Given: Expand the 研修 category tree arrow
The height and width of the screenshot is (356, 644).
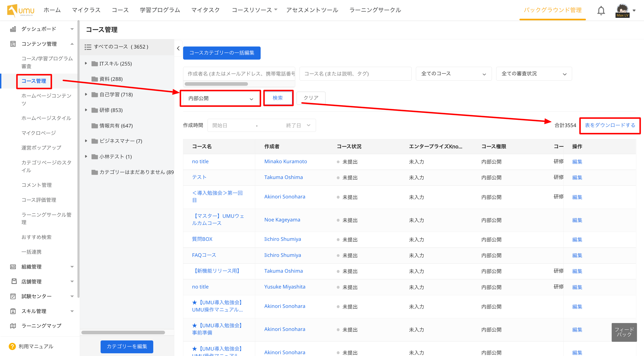Looking at the screenshot, I should click(x=86, y=110).
